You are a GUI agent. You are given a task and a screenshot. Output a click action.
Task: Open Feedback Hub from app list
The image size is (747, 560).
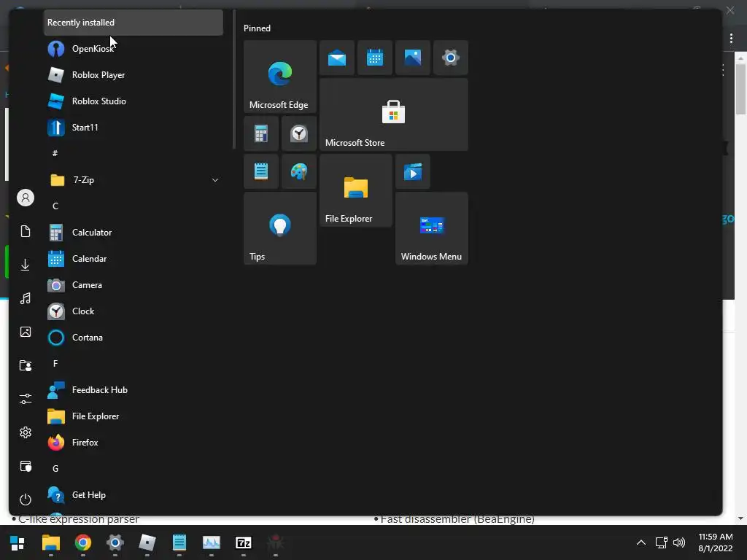[x=133, y=390]
